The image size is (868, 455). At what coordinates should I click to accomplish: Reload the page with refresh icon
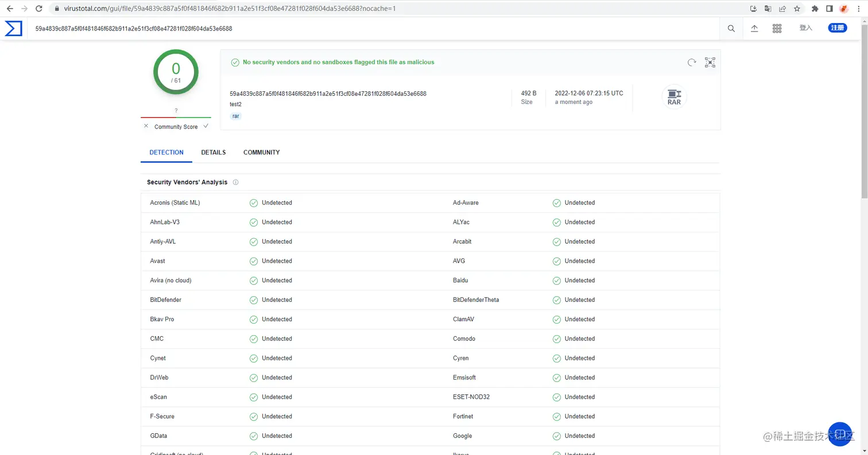click(38, 9)
